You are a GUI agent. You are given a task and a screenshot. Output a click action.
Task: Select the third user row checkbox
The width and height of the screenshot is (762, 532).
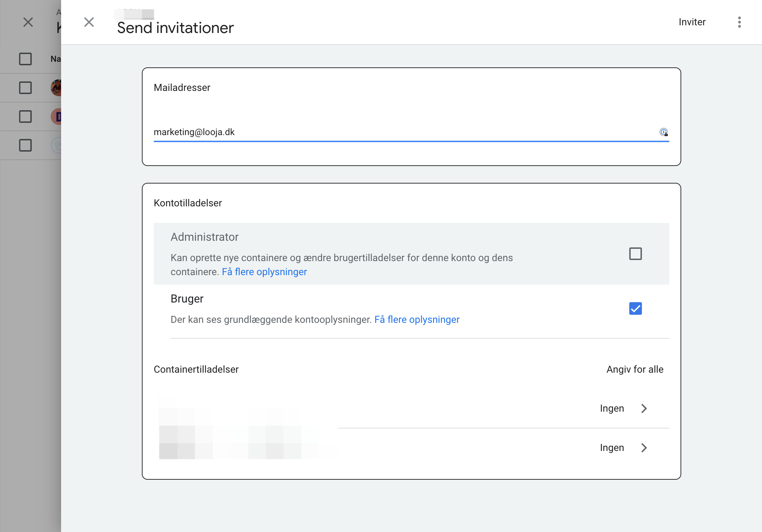point(25,145)
